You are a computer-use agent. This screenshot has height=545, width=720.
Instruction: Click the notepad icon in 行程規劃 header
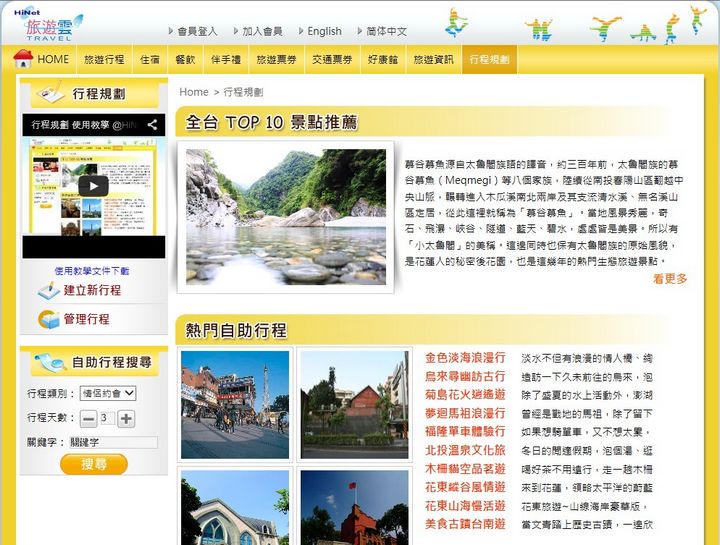51,92
